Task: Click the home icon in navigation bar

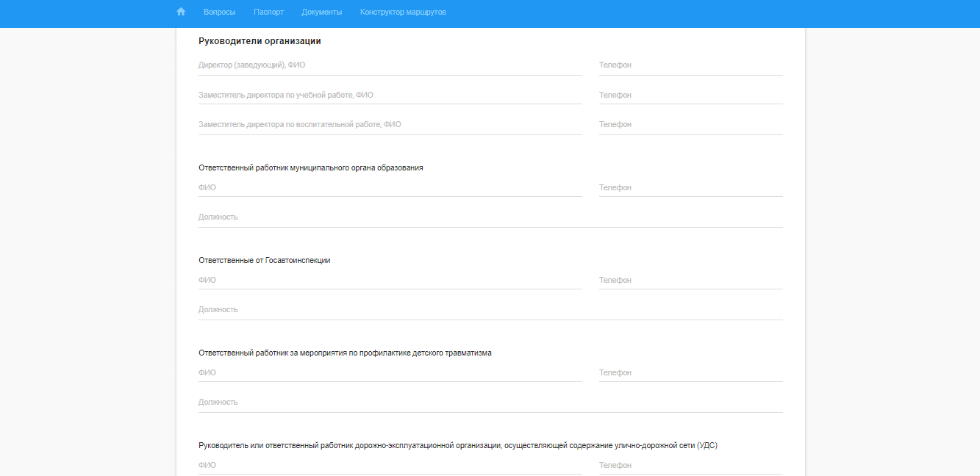Action: [181, 12]
